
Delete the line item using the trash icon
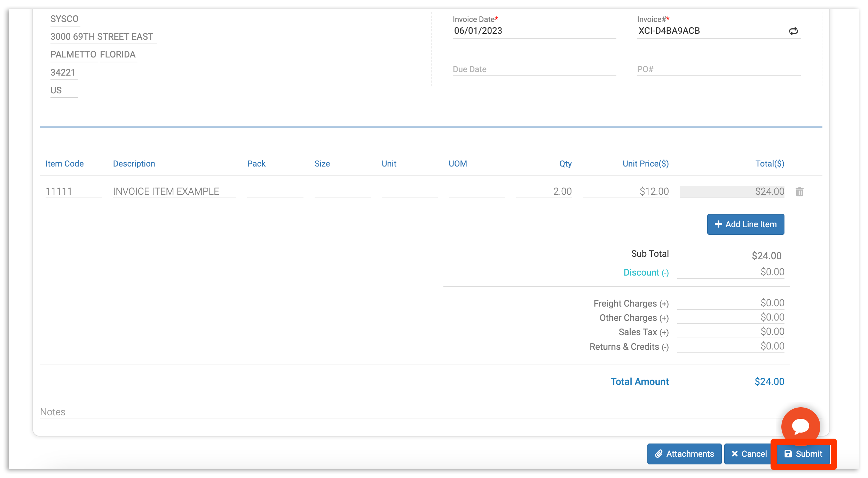(799, 191)
